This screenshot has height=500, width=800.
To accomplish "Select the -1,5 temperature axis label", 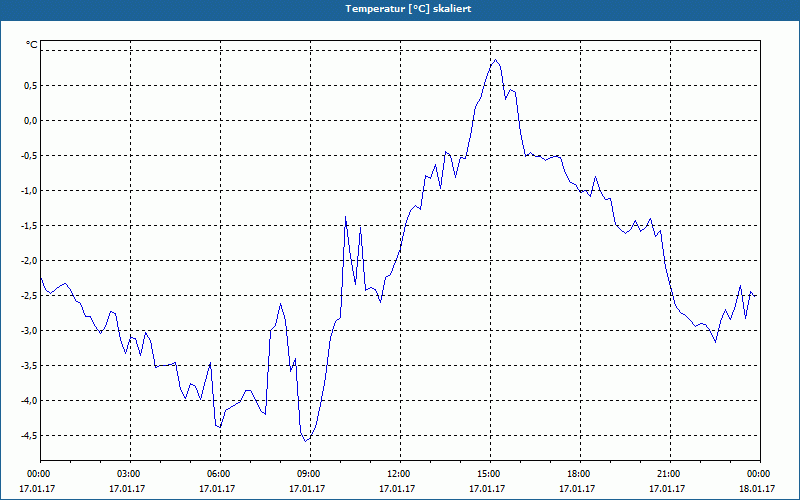I will [x=29, y=226].
